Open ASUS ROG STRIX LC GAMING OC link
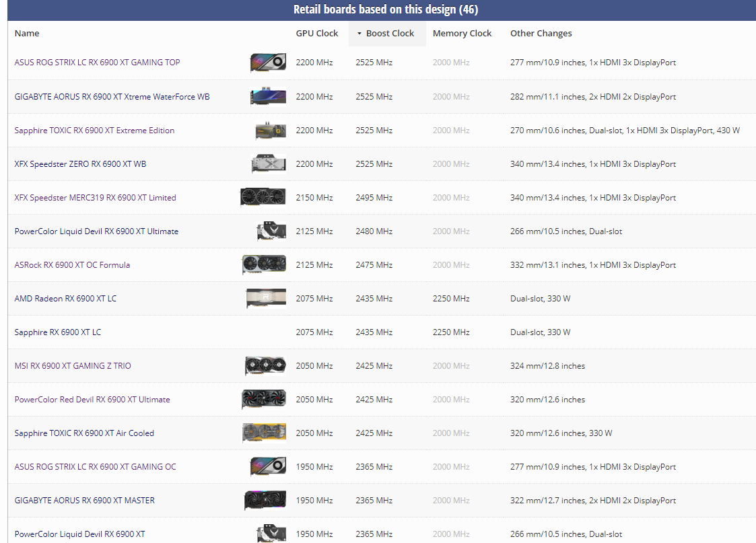756x543 pixels. tap(96, 467)
